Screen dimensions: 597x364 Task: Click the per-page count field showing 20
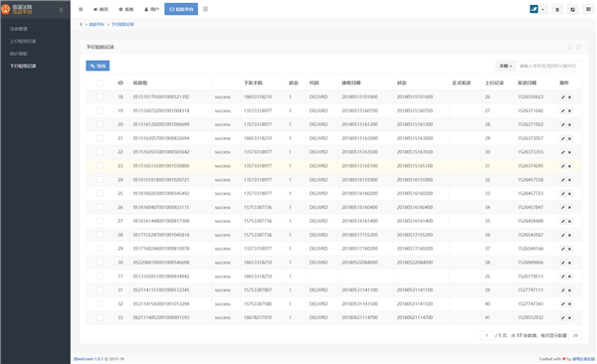[x=575, y=335]
